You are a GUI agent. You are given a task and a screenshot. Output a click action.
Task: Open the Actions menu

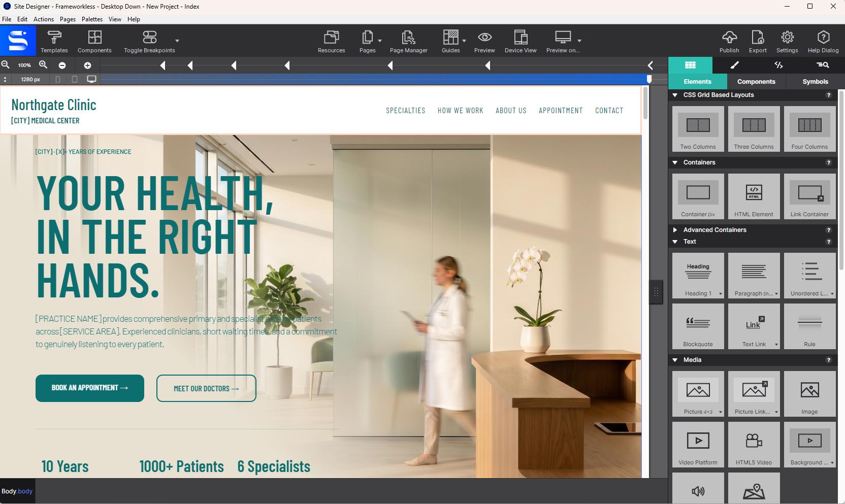pyautogui.click(x=44, y=19)
